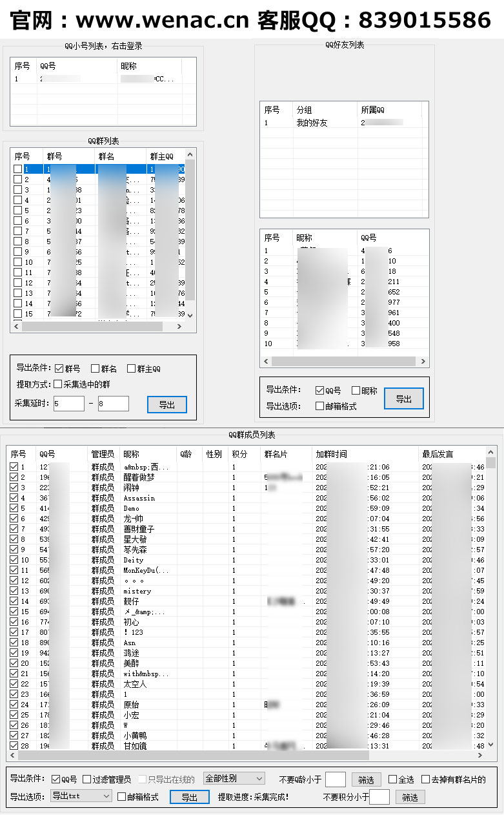
Task: Click 性别 column header in member list
Action: [x=214, y=454]
